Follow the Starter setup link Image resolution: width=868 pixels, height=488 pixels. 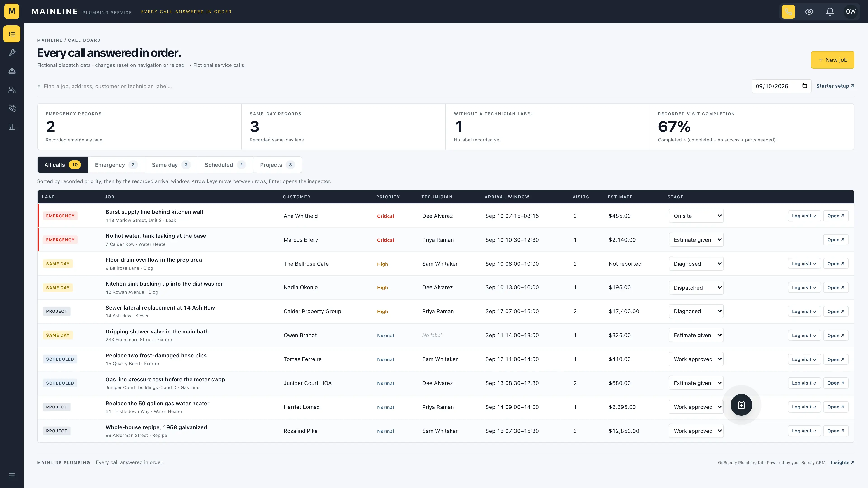835,86
